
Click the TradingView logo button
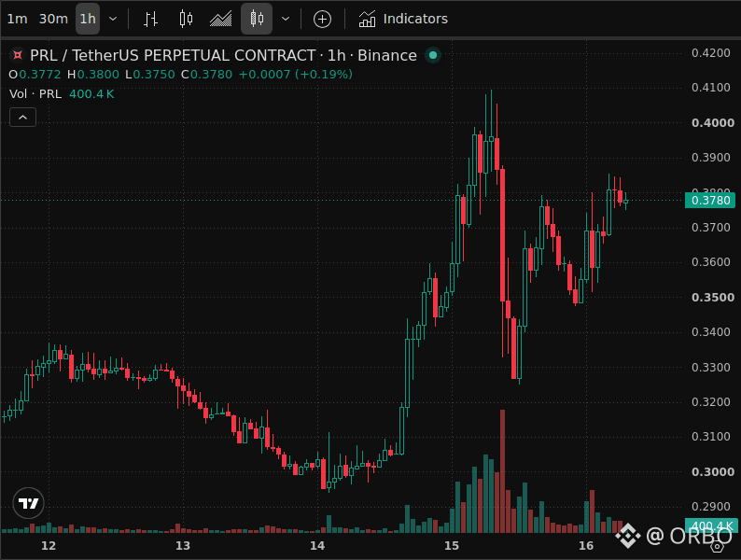(28, 503)
